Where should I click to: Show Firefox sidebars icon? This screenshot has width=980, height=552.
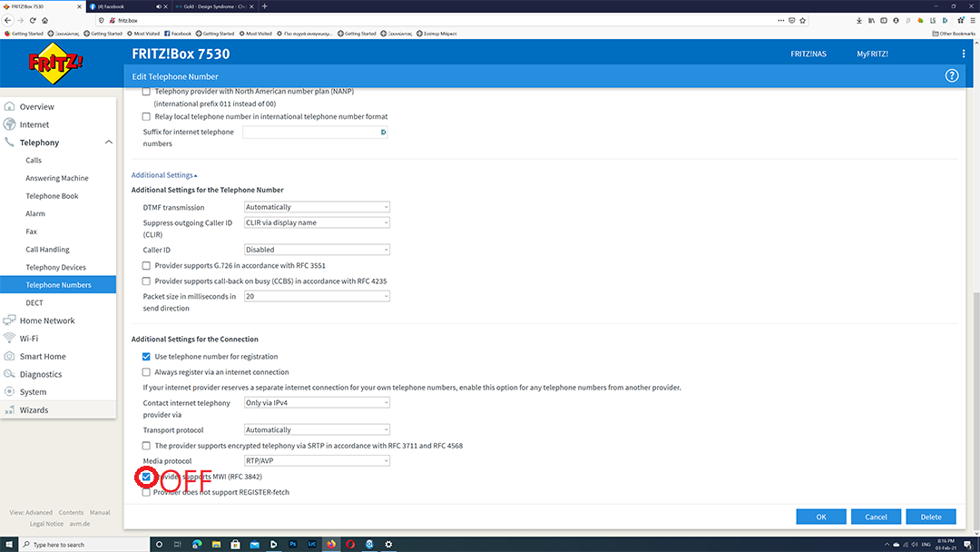click(x=883, y=20)
